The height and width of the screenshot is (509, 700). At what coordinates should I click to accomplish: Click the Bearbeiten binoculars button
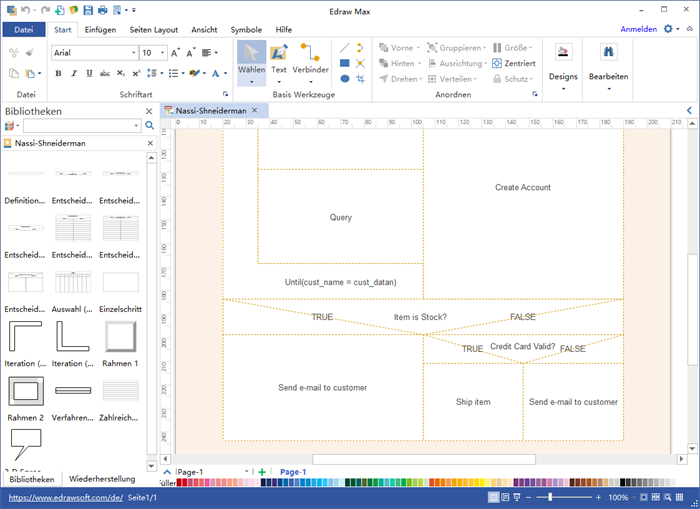click(x=608, y=60)
